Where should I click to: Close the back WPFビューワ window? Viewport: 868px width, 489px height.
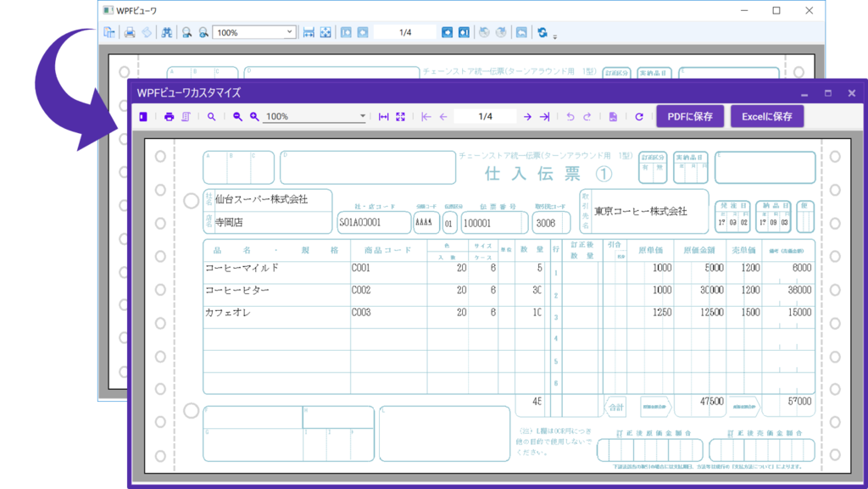[x=809, y=10]
